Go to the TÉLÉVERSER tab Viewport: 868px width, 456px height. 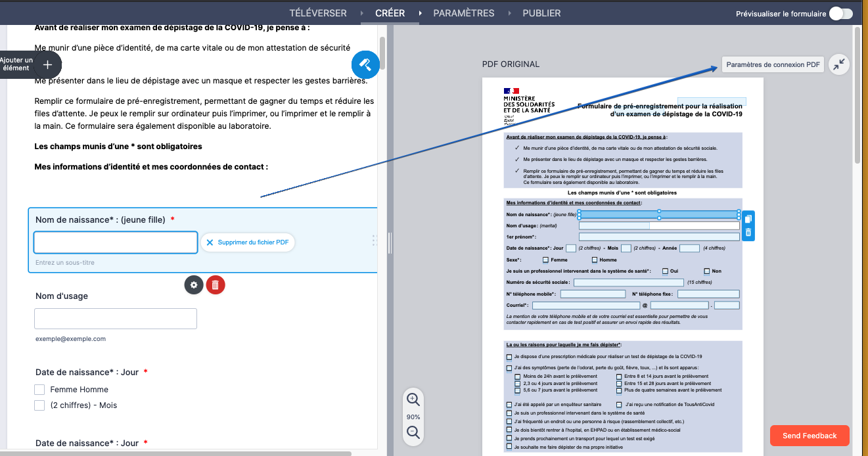318,13
